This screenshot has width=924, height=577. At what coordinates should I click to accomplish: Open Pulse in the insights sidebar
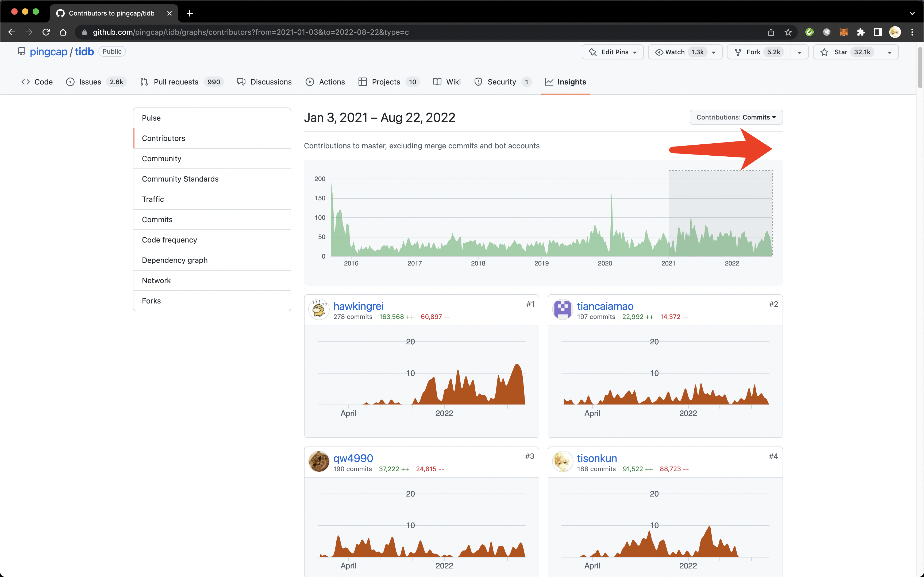[x=212, y=118]
